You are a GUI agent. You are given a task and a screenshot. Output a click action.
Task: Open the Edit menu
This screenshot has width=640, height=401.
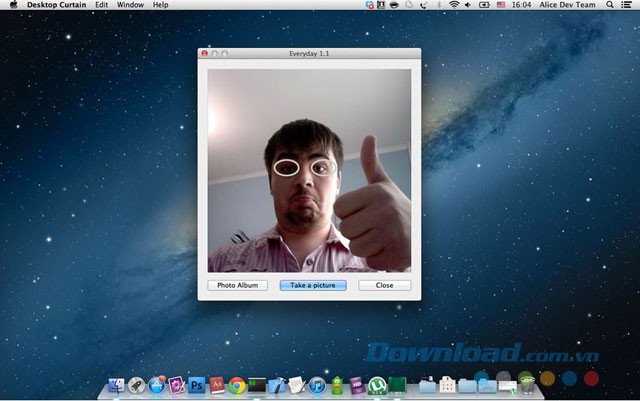tap(102, 5)
